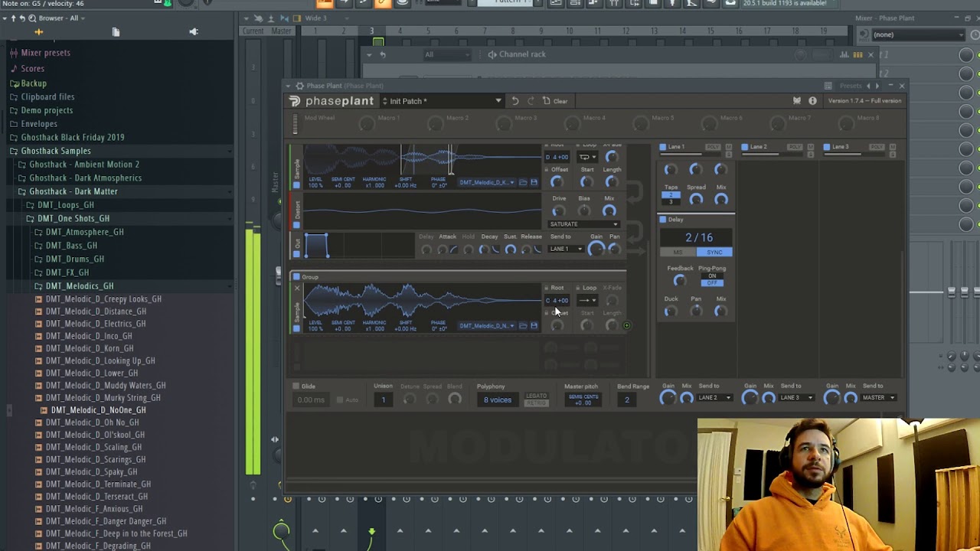Viewport: 980px width, 551px height.
Task: Click the 8 voices polyphony field
Action: [497, 399]
